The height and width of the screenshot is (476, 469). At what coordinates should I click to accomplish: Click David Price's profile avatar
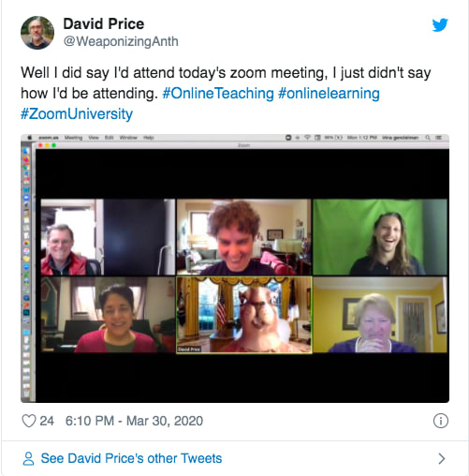coord(37,33)
